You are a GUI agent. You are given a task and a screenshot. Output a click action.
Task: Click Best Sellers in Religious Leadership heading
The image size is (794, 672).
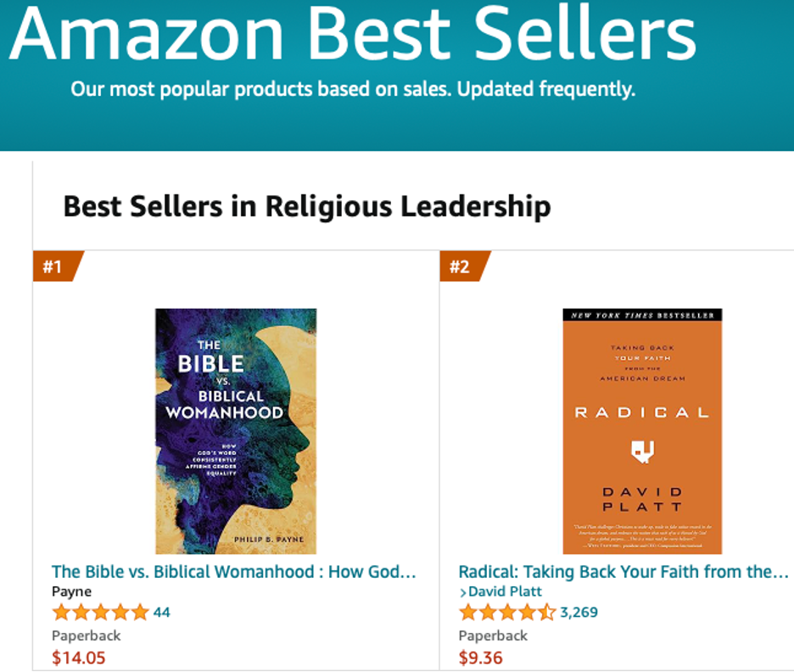(307, 206)
